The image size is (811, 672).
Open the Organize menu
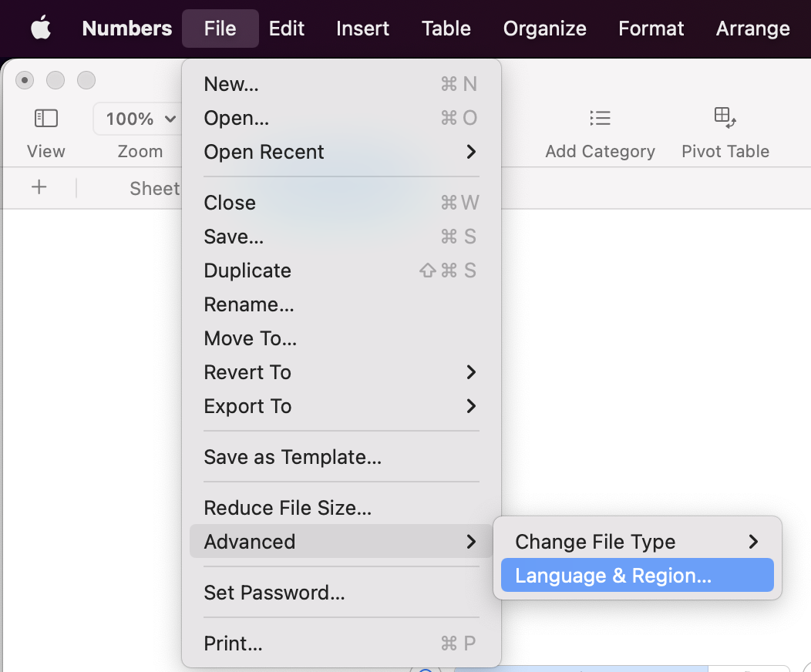pos(544,29)
